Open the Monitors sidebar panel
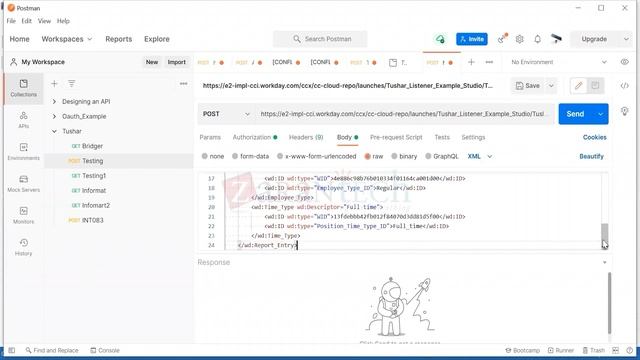This screenshot has width=640, height=360. (23, 216)
